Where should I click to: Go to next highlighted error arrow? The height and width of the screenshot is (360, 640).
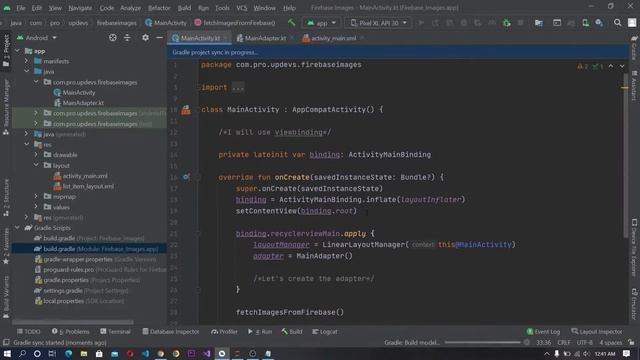[x=622, y=66]
